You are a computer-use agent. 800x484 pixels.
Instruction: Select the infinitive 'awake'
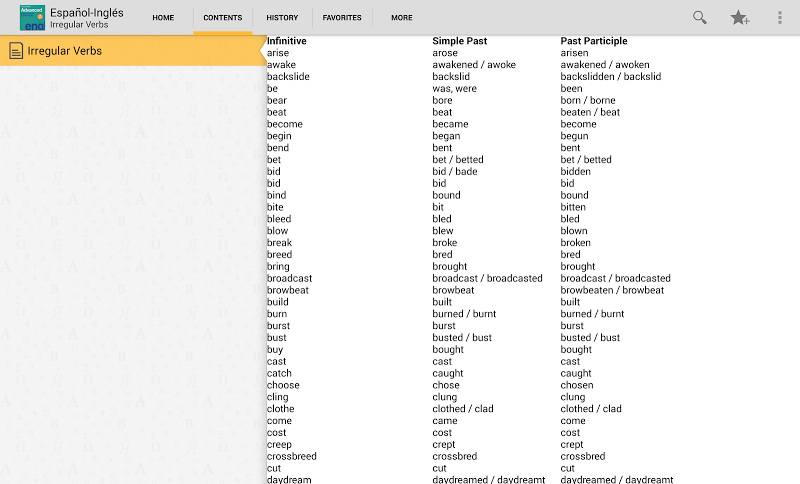tap(282, 65)
